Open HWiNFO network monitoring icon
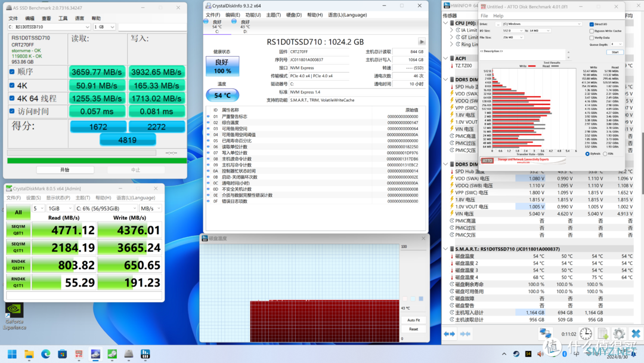 click(x=546, y=333)
